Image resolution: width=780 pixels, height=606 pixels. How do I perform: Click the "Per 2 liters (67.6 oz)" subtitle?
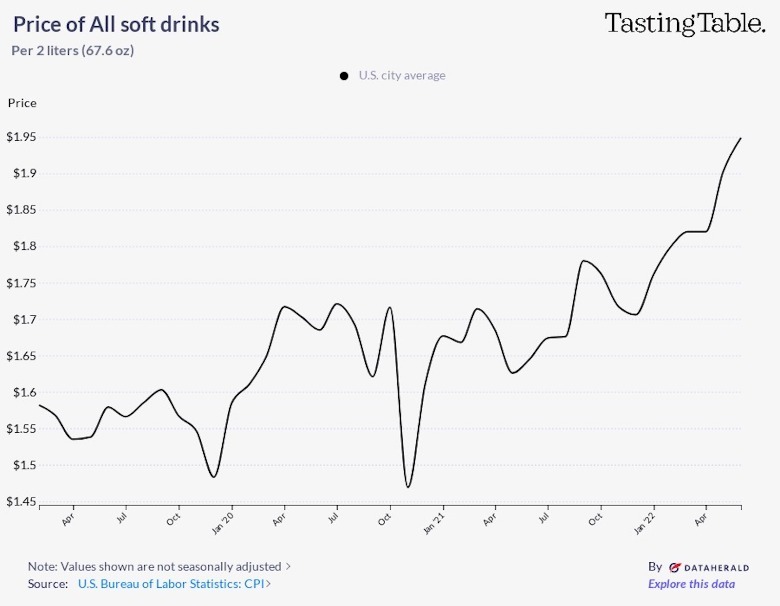73,50
